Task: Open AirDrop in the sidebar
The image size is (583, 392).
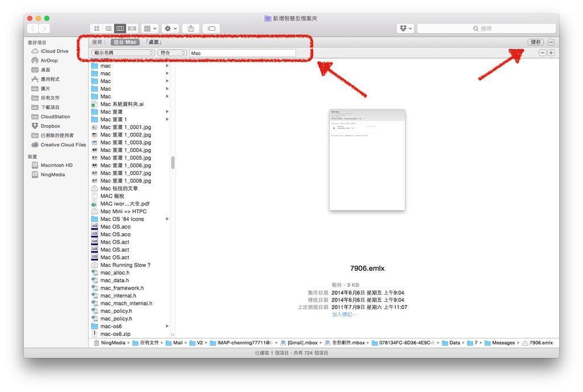Action: [x=49, y=60]
